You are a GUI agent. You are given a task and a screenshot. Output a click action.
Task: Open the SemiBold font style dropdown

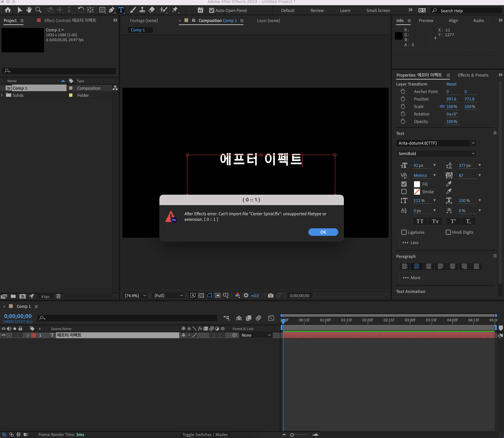pyautogui.click(x=473, y=153)
